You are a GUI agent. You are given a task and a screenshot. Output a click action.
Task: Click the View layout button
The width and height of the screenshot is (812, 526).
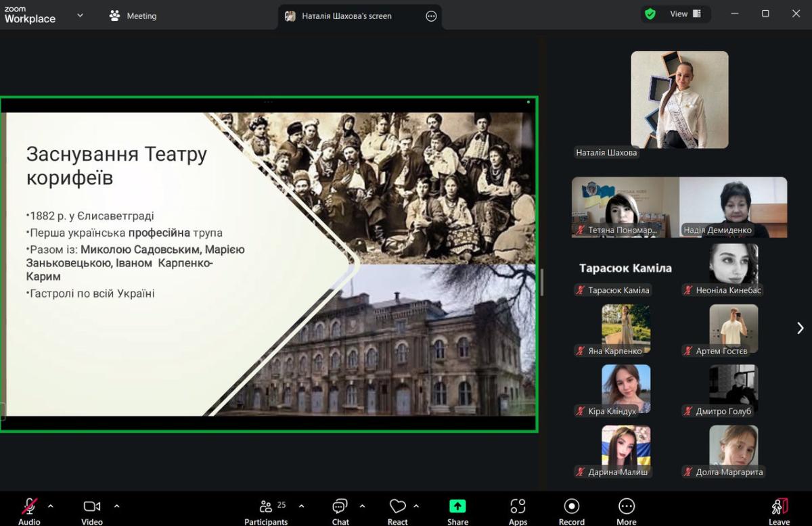[x=685, y=14]
